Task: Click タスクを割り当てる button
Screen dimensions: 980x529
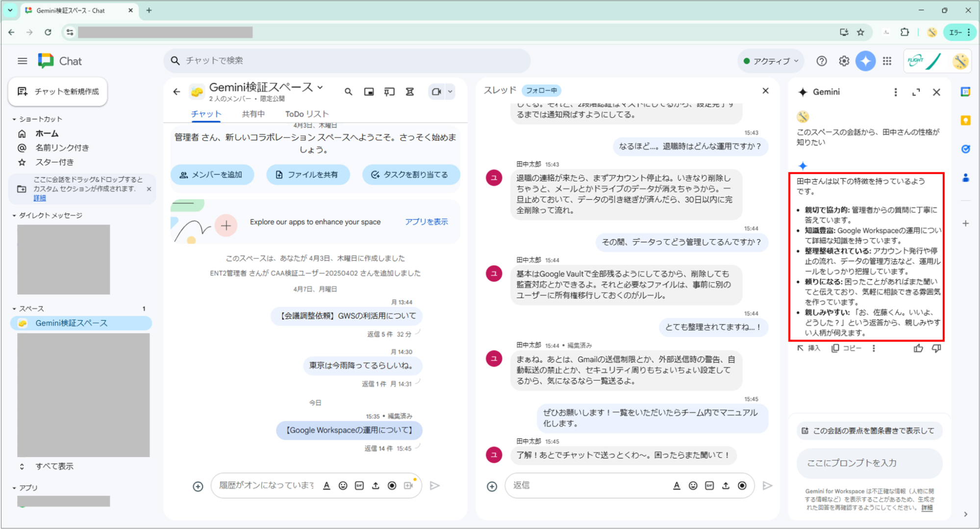Action: 411,175
